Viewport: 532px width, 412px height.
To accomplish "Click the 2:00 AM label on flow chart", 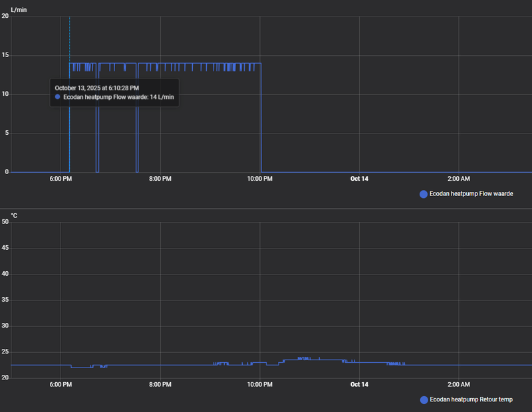I will [459, 179].
